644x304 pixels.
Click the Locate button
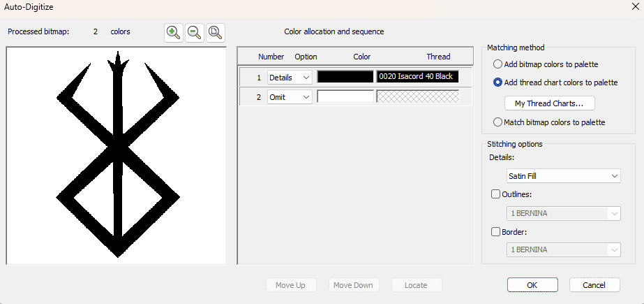click(x=417, y=285)
